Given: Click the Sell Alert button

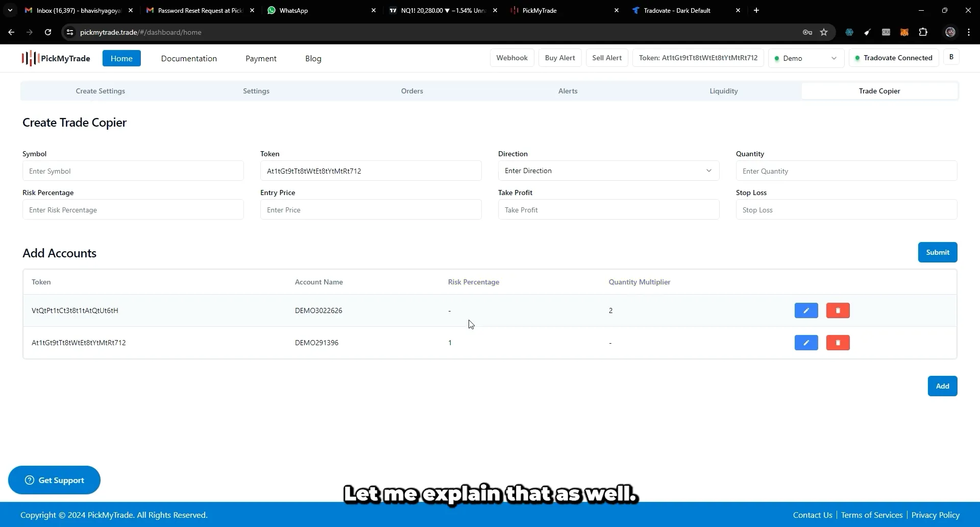Looking at the screenshot, I should coord(607,58).
